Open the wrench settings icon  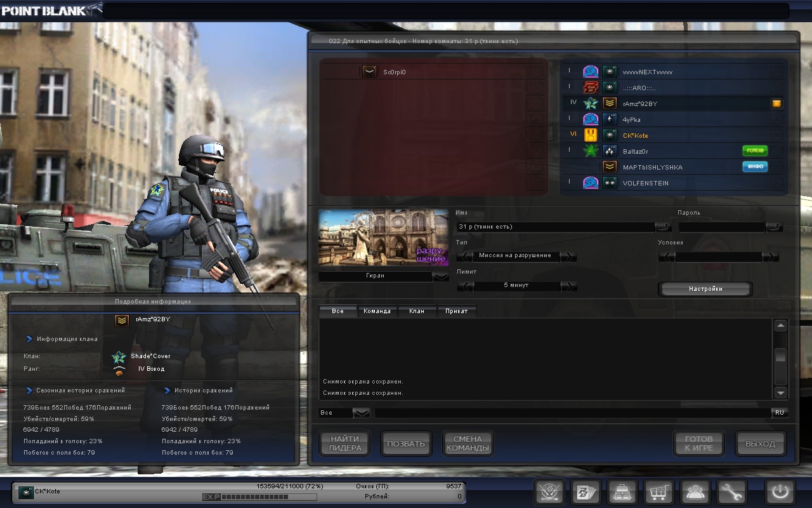click(x=731, y=492)
